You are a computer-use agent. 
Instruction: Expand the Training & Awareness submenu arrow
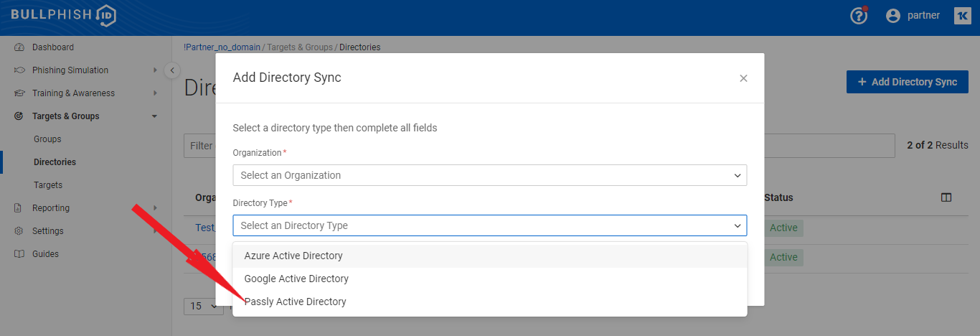(x=154, y=93)
